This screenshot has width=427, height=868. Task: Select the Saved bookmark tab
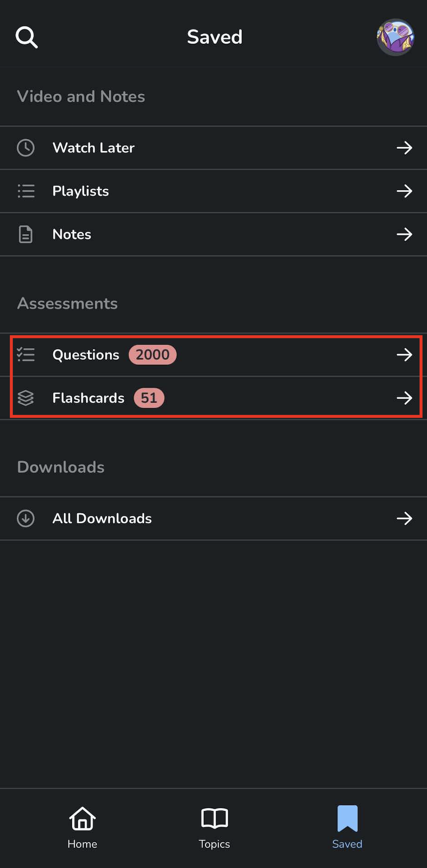pyautogui.click(x=347, y=827)
